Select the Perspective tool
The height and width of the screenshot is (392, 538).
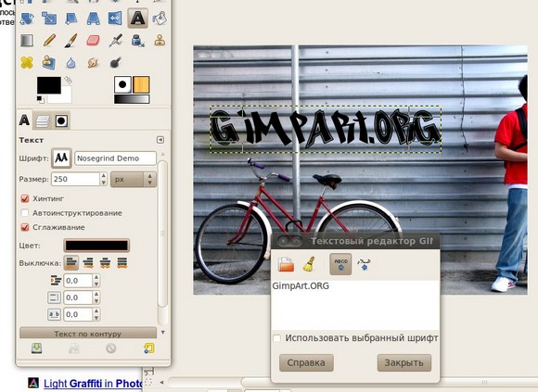[94, 19]
